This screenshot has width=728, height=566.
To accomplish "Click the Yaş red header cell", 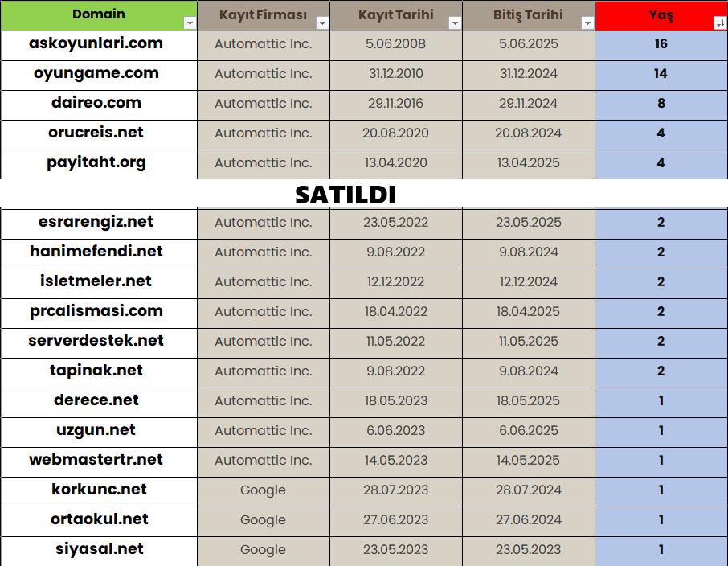I will coord(661,15).
